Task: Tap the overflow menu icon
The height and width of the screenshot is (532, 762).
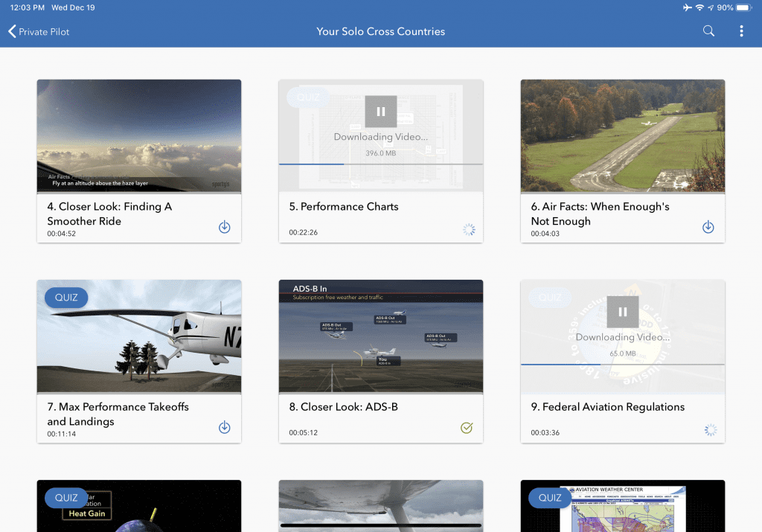Action: [x=741, y=31]
